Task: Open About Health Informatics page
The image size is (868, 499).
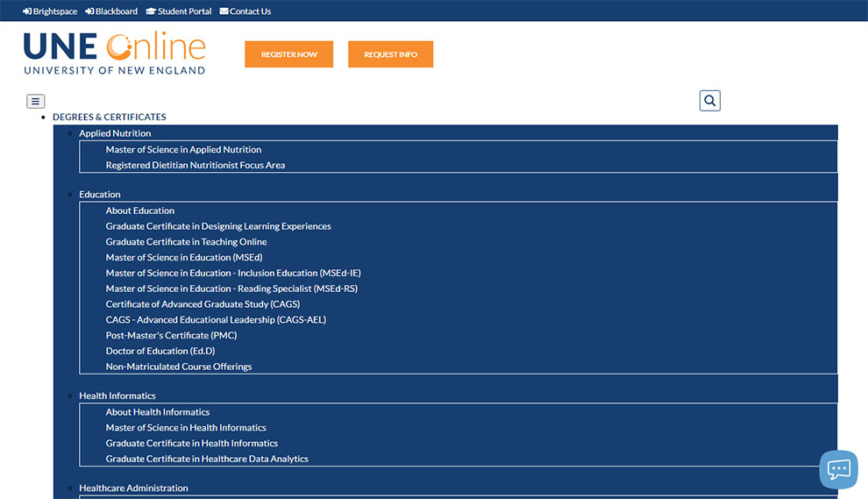Action: 158,412
